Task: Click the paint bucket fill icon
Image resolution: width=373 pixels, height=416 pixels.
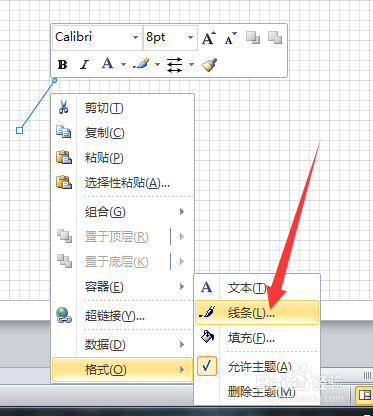Action: coord(207,337)
